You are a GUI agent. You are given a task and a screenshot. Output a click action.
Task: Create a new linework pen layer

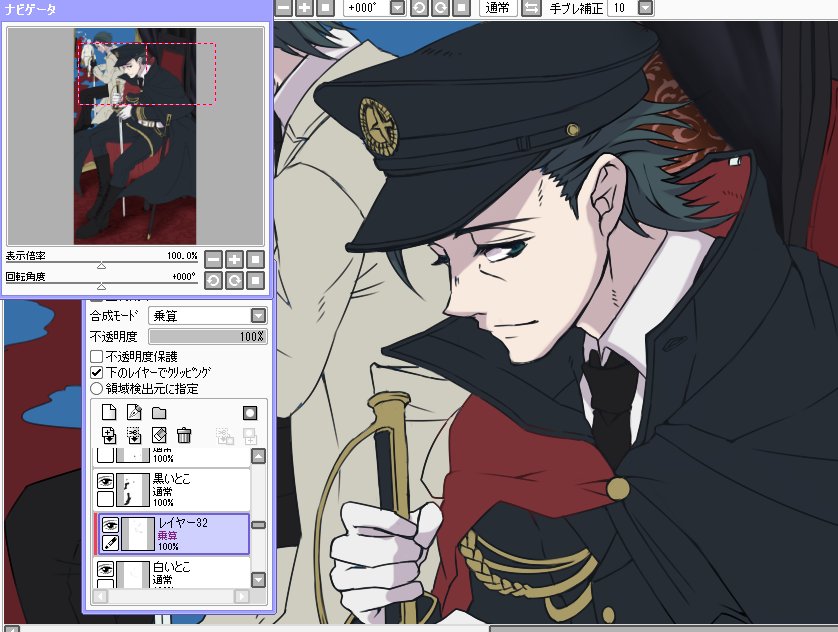[134, 412]
